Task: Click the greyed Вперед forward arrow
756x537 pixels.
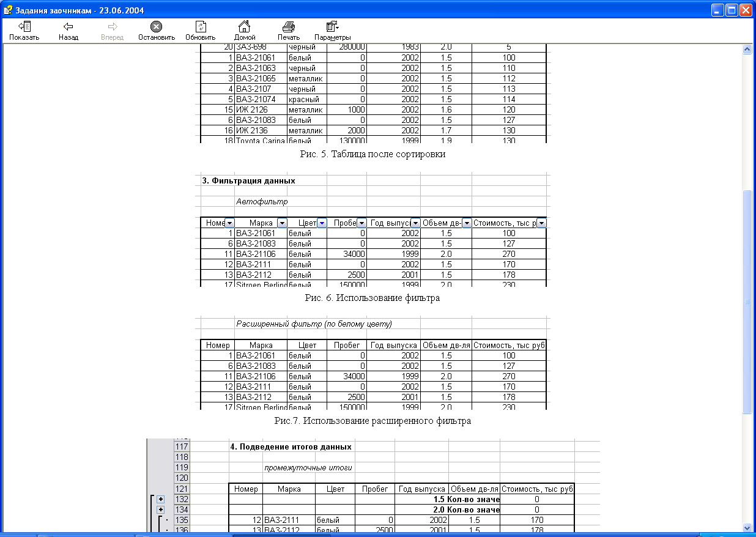Action: click(x=112, y=31)
